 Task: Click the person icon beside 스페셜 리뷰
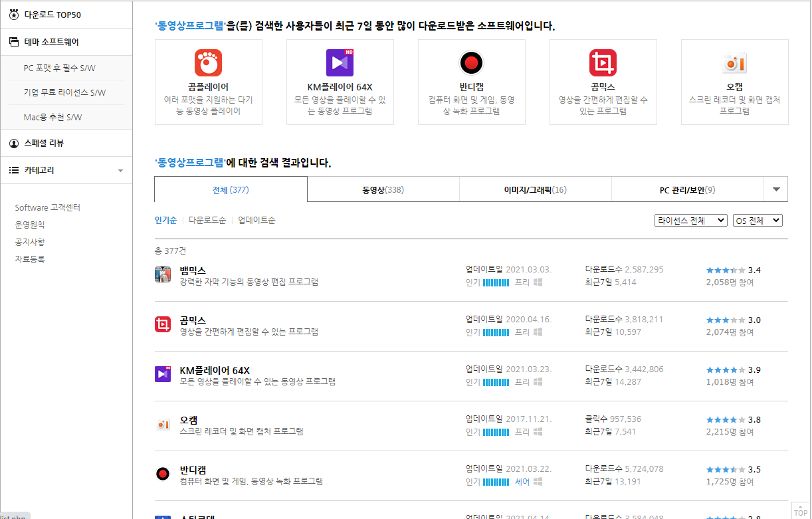coord(13,143)
